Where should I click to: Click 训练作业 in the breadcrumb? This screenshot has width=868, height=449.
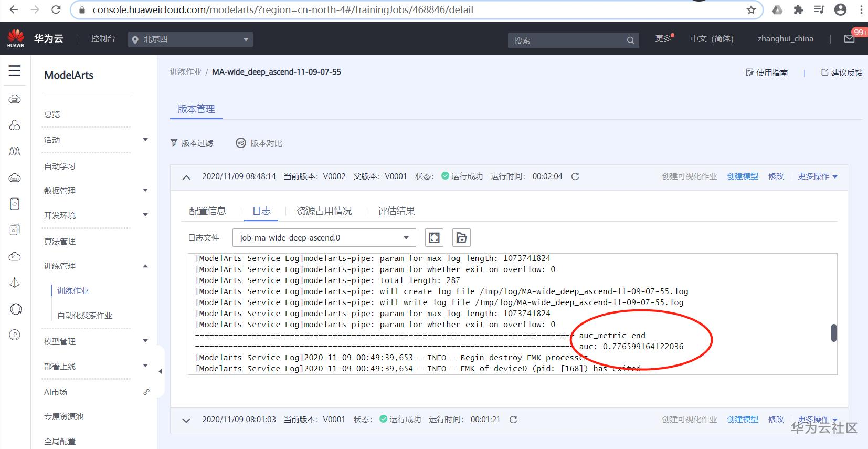(x=186, y=72)
